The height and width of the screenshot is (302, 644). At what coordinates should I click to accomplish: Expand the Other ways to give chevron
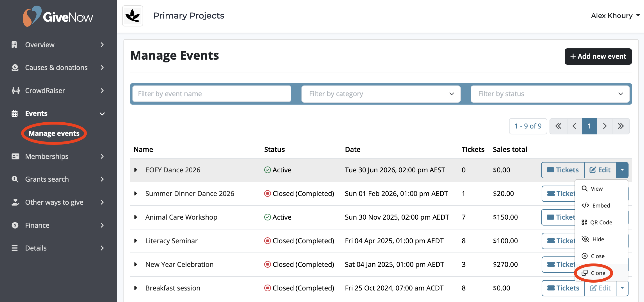[102, 202]
